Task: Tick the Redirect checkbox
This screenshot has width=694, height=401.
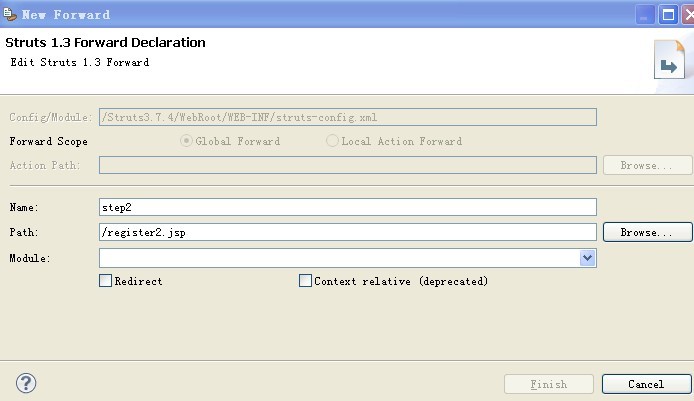Action: (x=105, y=281)
